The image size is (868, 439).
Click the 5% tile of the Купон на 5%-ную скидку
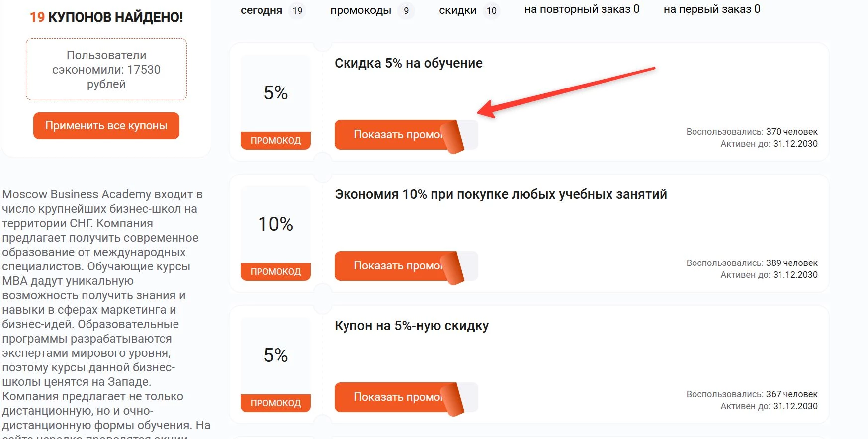click(x=275, y=355)
